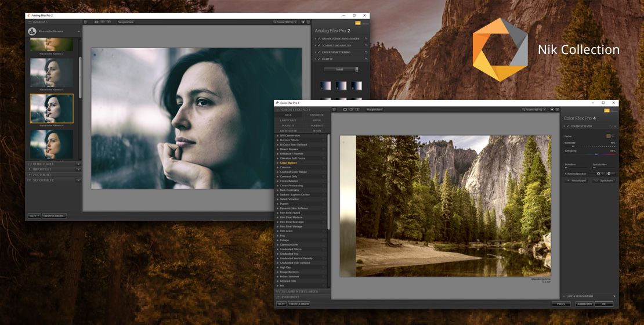Click single image view icon in Color Efex toolbar
The image size is (644, 325).
(x=345, y=110)
